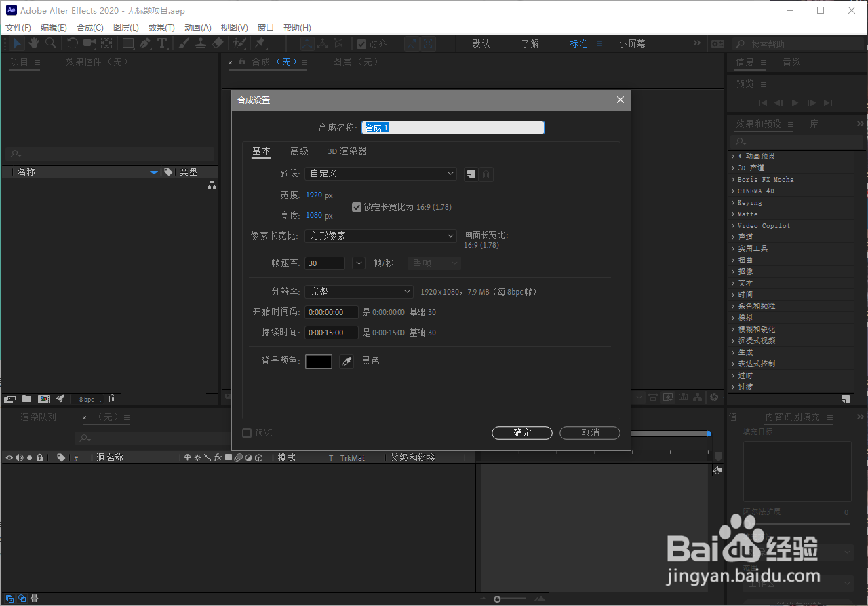Toggle the 对齐 snapping checkbox in the toolbar
Image resolution: width=868 pixels, height=606 pixels.
point(362,43)
